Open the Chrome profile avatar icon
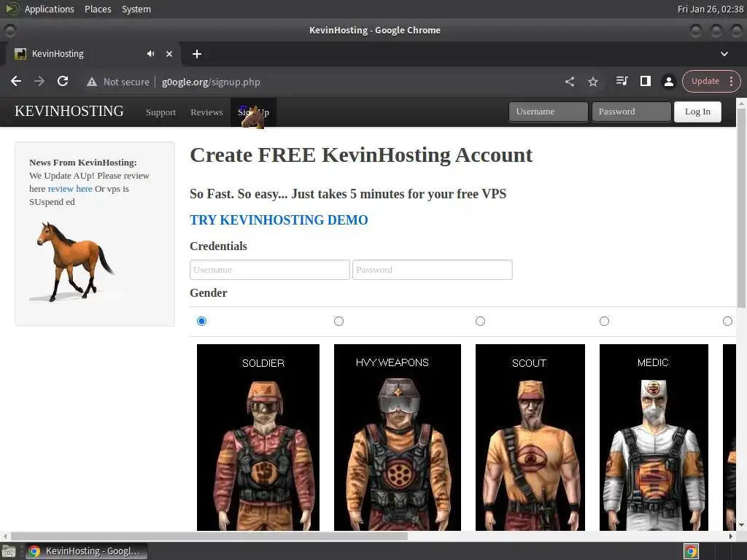 (668, 82)
